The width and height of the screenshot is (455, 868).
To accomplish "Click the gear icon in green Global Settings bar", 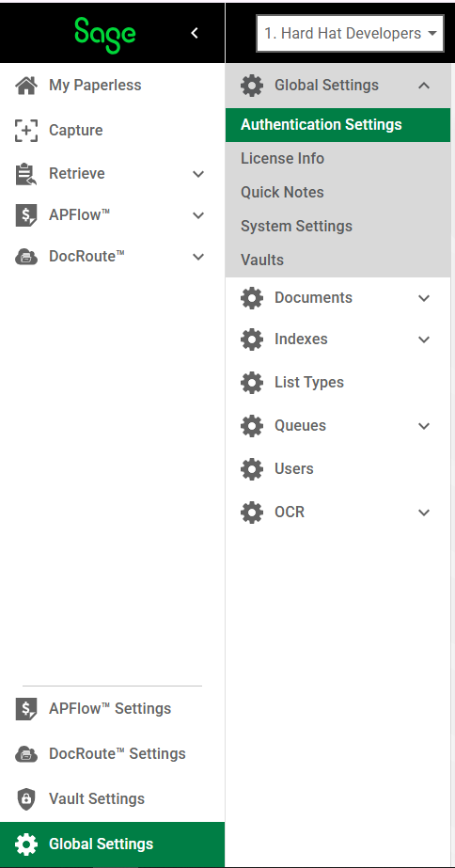I will (x=26, y=844).
